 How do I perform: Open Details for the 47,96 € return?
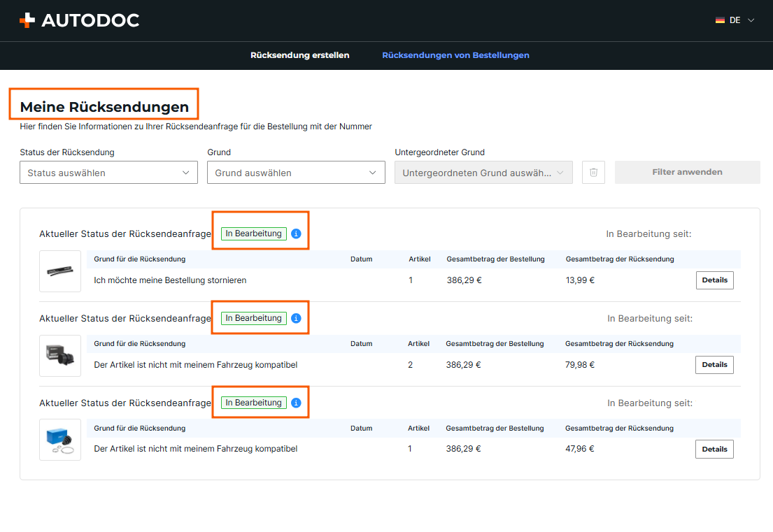(x=714, y=450)
